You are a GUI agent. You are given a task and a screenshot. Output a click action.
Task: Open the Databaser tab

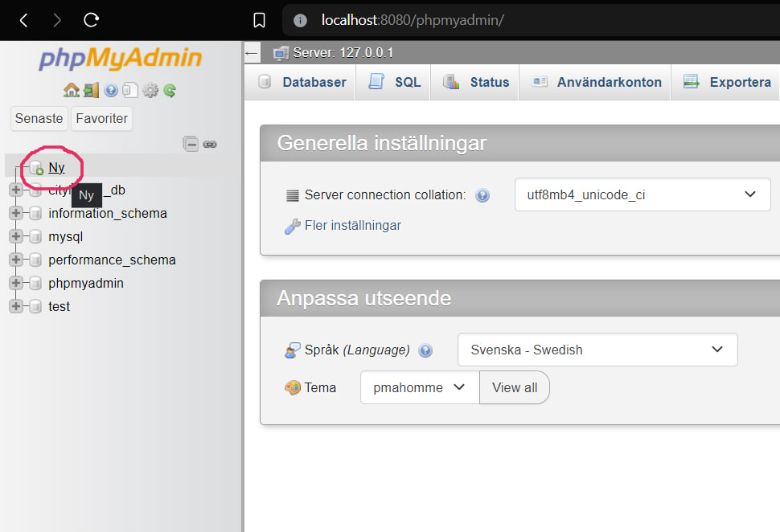click(x=302, y=82)
